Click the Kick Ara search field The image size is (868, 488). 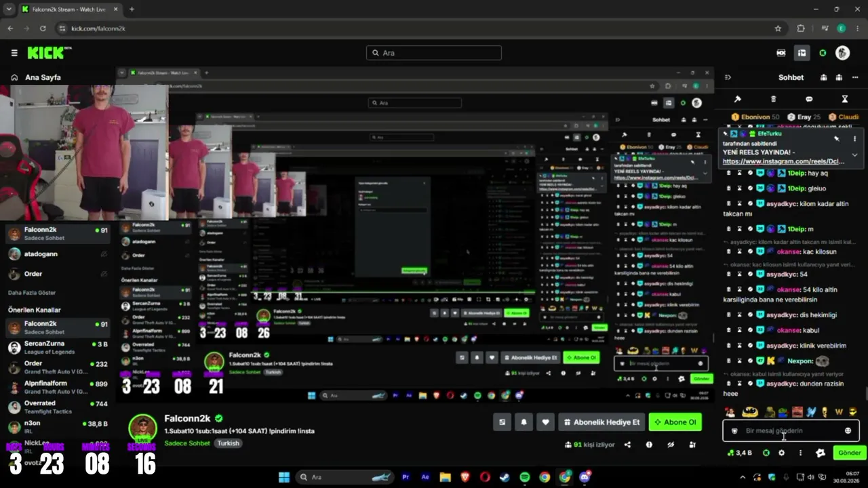click(x=434, y=53)
